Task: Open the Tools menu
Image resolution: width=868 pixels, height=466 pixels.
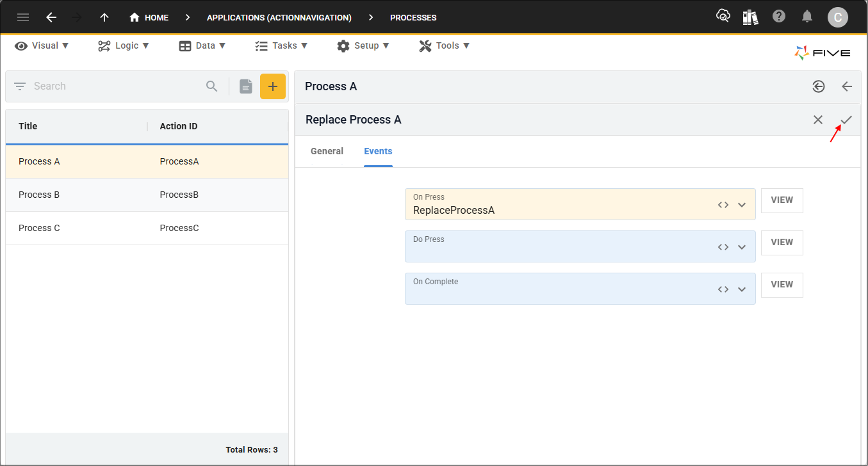Action: [444, 45]
